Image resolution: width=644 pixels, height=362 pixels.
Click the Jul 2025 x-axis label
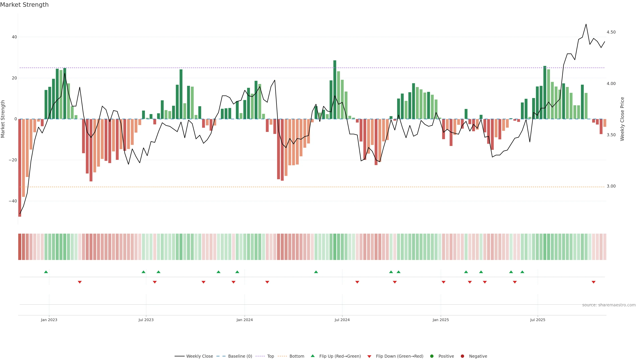pos(538,320)
